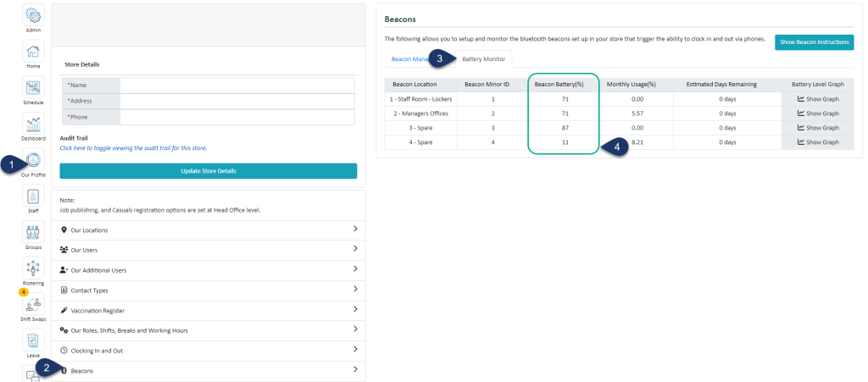Screen dimensions: 868x382
Task: Click the Roles and Shifts gears icon
Action: (x=64, y=330)
